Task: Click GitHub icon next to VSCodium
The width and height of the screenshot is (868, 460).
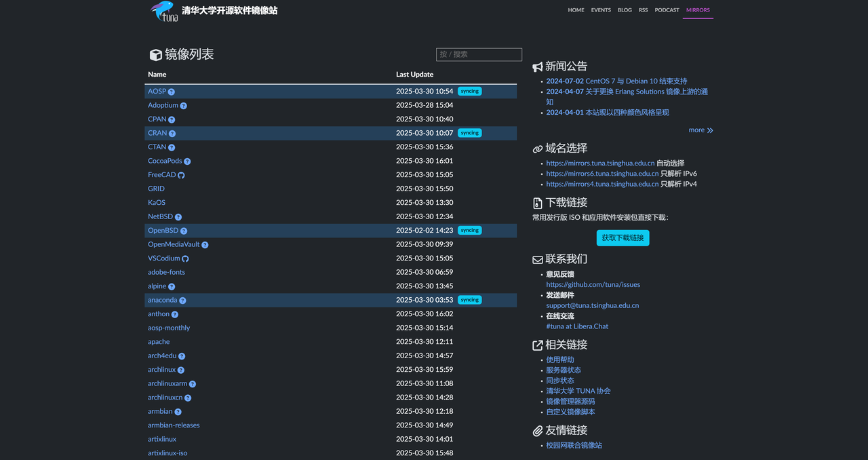Action: point(185,258)
